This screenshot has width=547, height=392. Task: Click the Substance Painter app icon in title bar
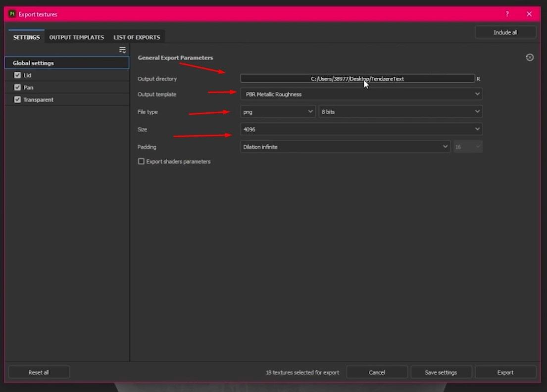pos(12,14)
